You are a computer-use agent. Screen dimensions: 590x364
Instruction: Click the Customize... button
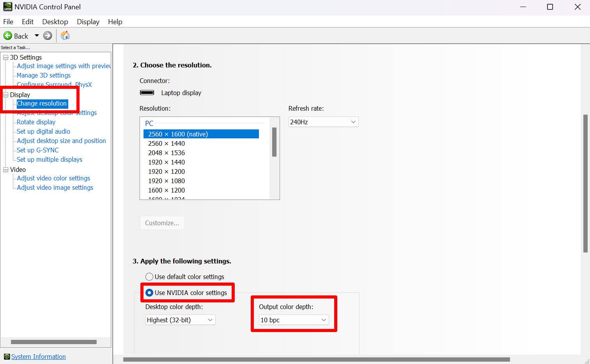coord(162,223)
